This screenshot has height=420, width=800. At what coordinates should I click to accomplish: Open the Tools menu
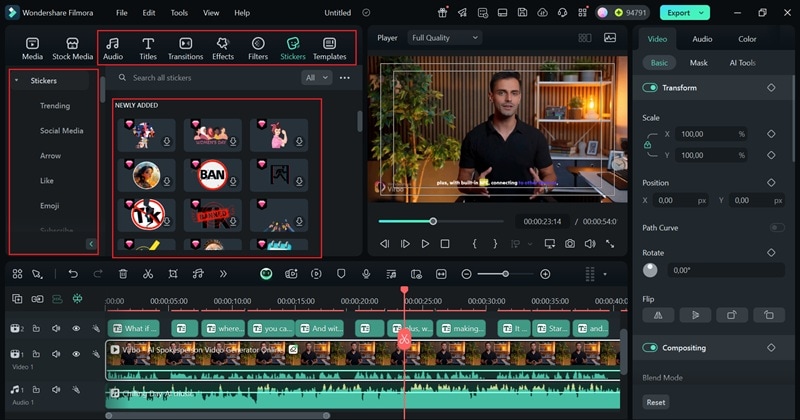pyautogui.click(x=179, y=13)
